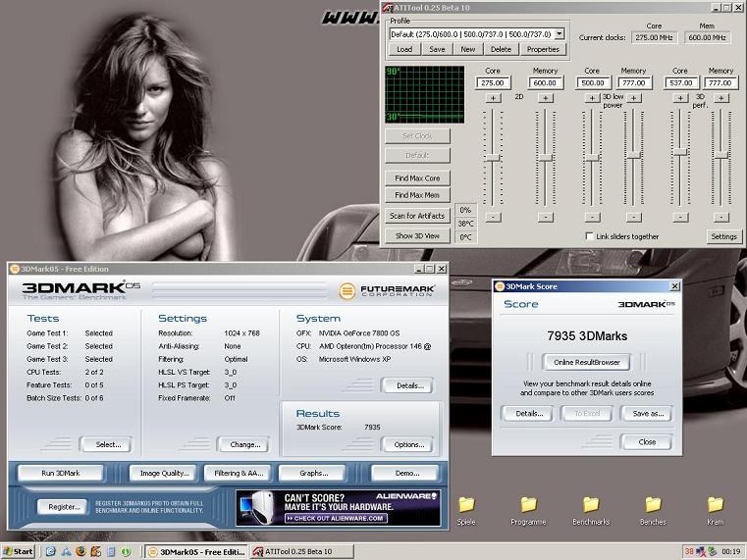Click the 3DMark05 window title bar icon
The height and width of the screenshot is (560, 747).
[x=15, y=269]
